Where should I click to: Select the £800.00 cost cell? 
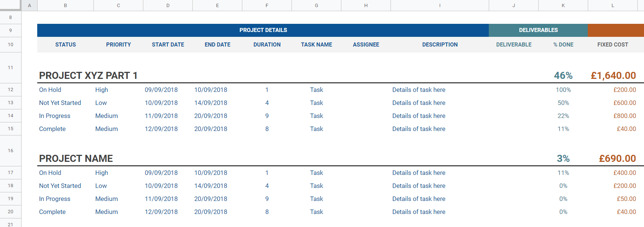(613, 116)
